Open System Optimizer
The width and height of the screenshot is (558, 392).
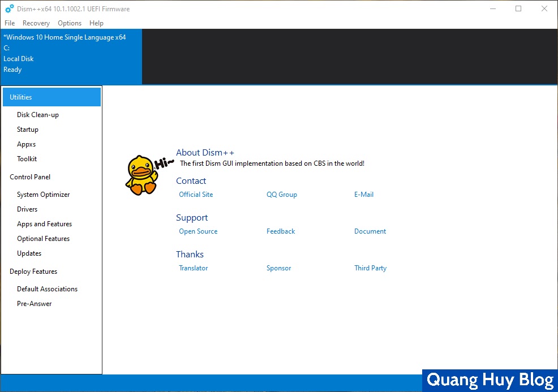point(43,195)
